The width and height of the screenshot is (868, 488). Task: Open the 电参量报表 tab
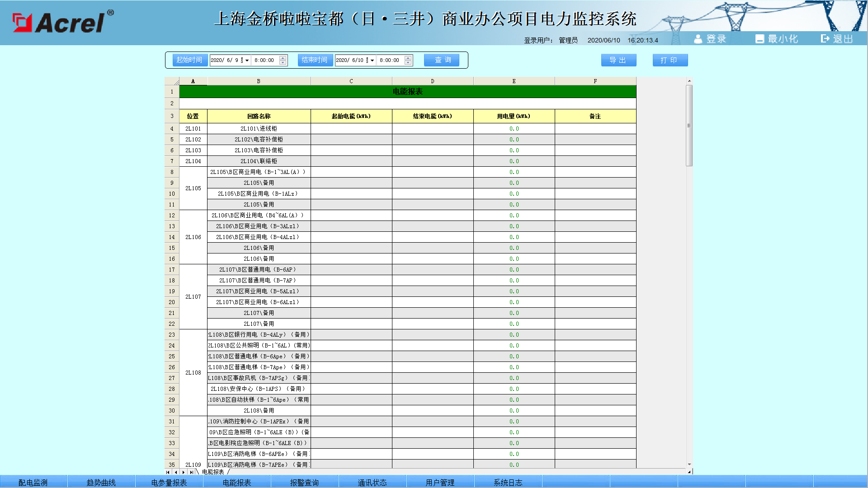(x=169, y=482)
